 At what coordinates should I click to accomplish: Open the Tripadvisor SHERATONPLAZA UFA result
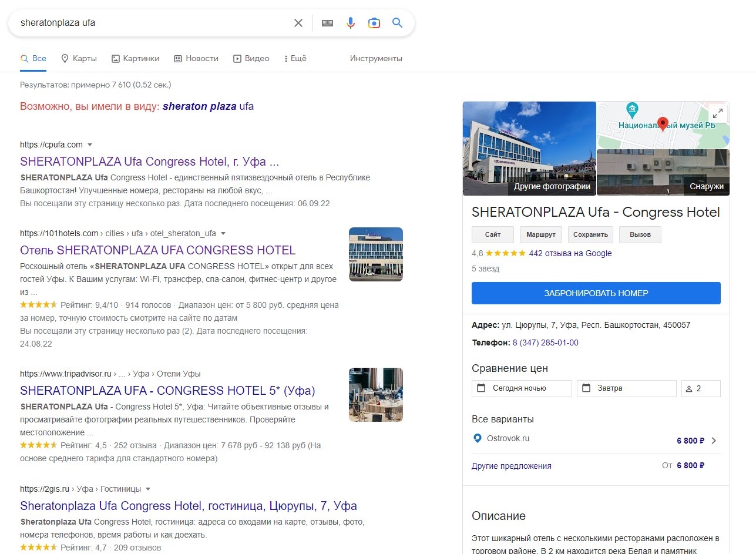pyautogui.click(x=167, y=391)
